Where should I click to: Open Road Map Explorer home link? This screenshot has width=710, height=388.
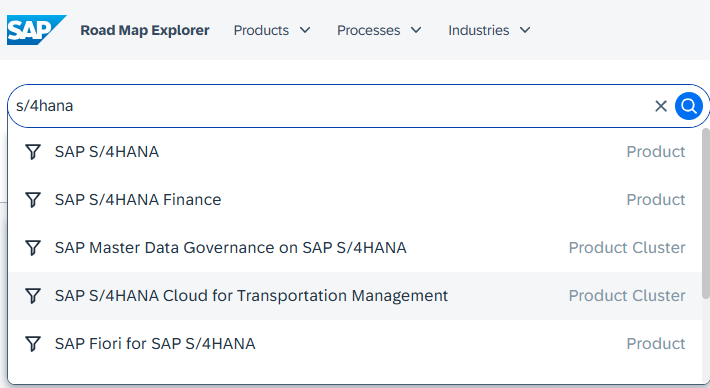pos(145,30)
